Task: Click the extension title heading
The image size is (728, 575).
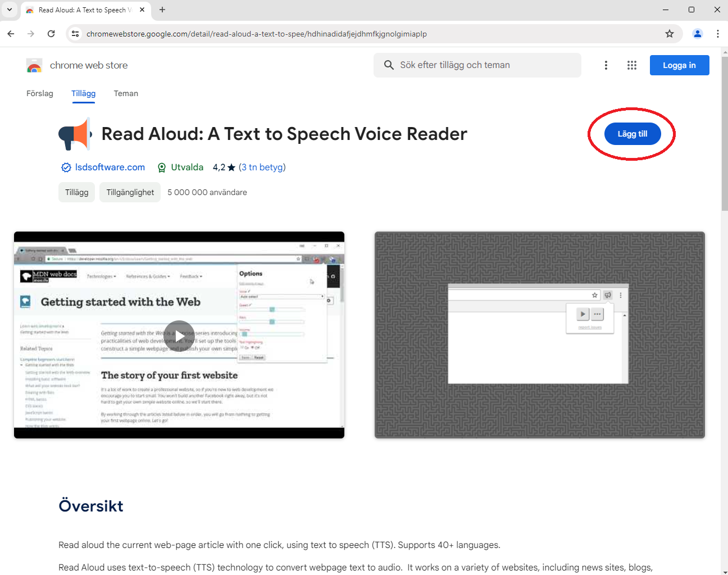Action: [284, 134]
